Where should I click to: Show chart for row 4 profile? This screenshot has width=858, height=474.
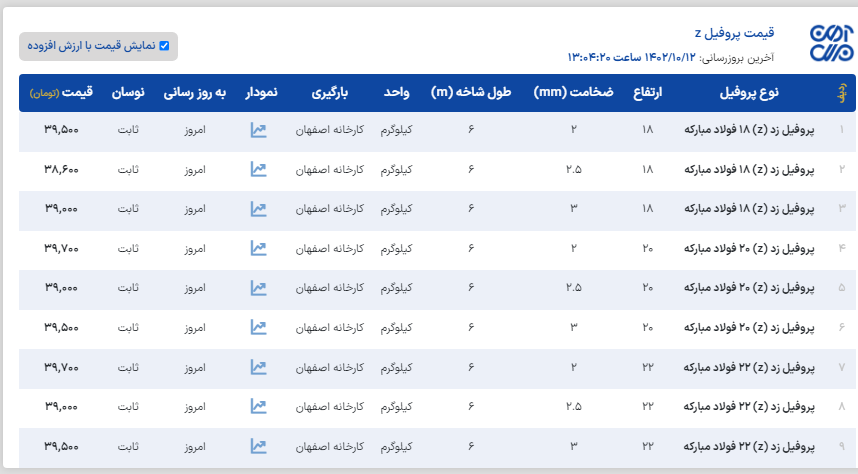click(259, 248)
